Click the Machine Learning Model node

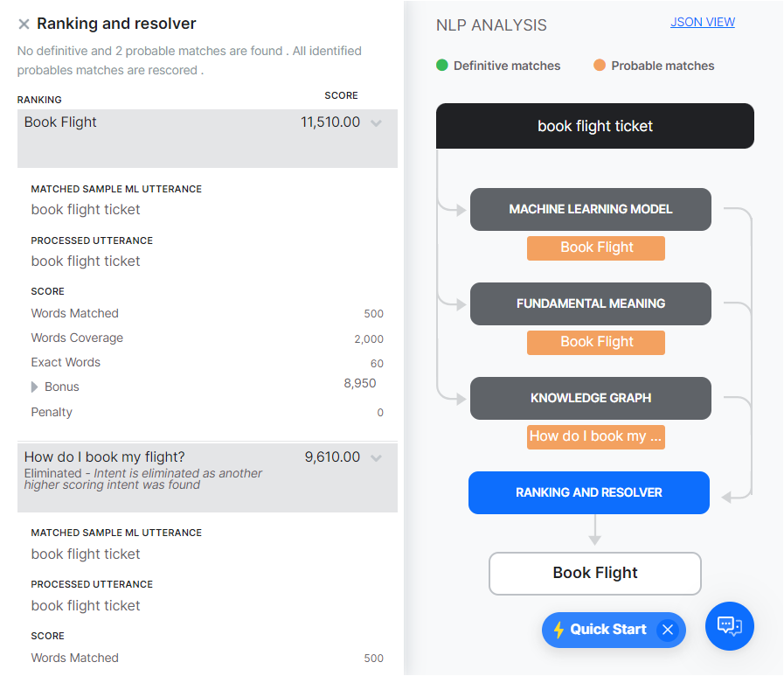(590, 210)
